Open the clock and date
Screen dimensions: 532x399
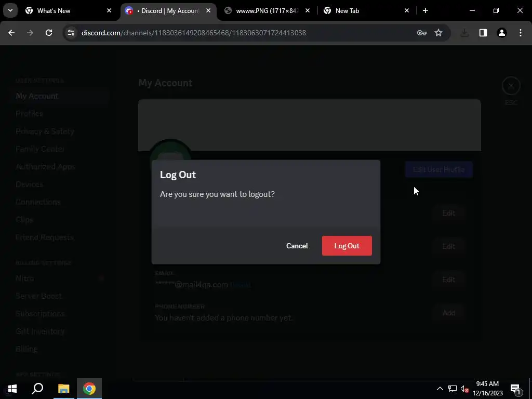click(x=487, y=389)
